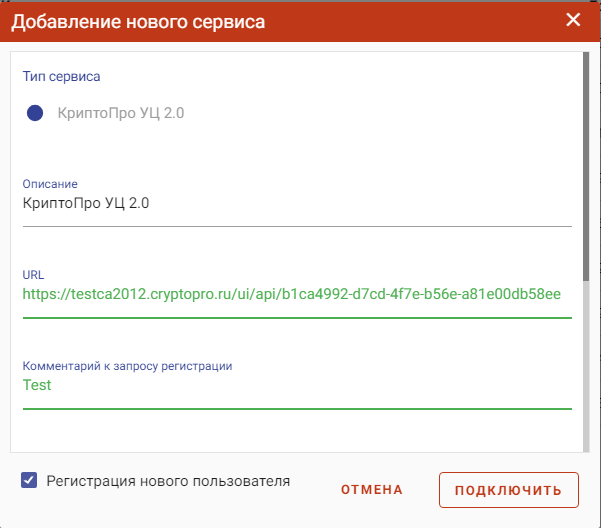Click the URL field label
Image resolution: width=601 pixels, height=528 pixels.
pos(33,275)
